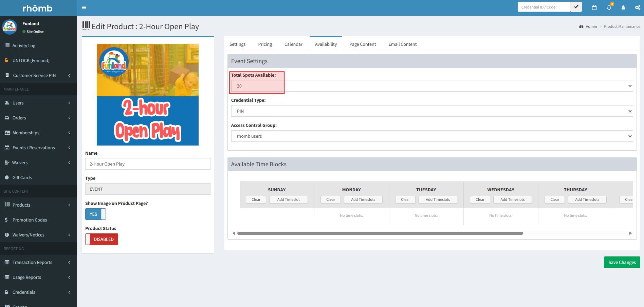Toggle the DISABLED product status switch
Screen dimensions: 644x307
click(102, 239)
